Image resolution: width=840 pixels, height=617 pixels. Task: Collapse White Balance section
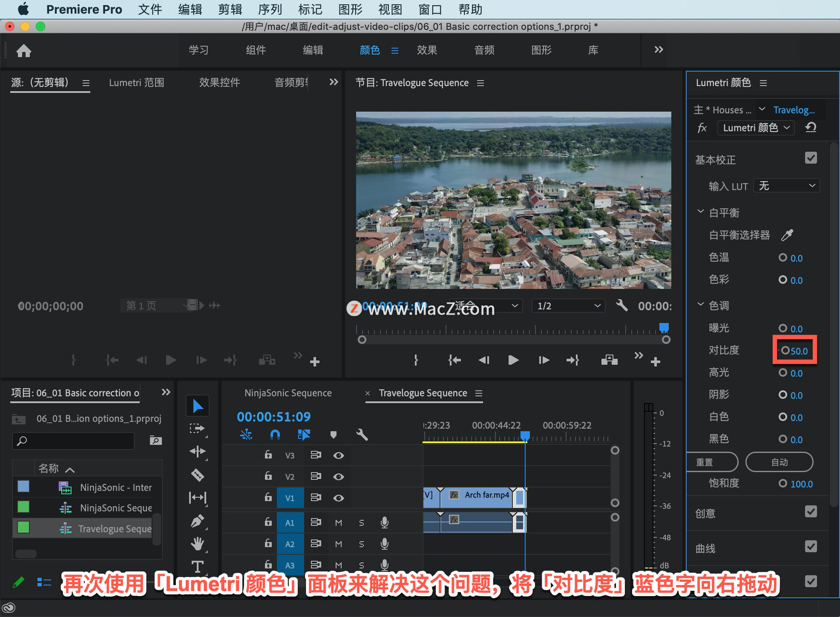point(700,212)
